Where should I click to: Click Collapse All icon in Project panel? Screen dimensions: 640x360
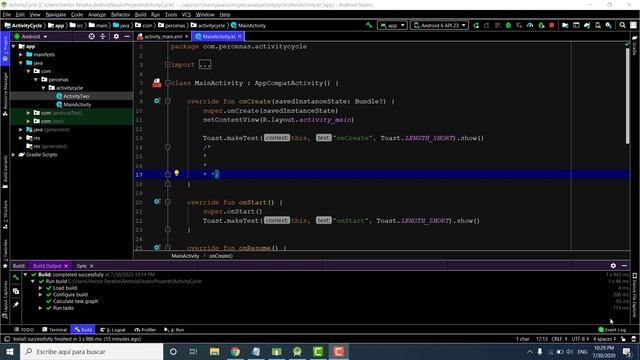coord(102,36)
